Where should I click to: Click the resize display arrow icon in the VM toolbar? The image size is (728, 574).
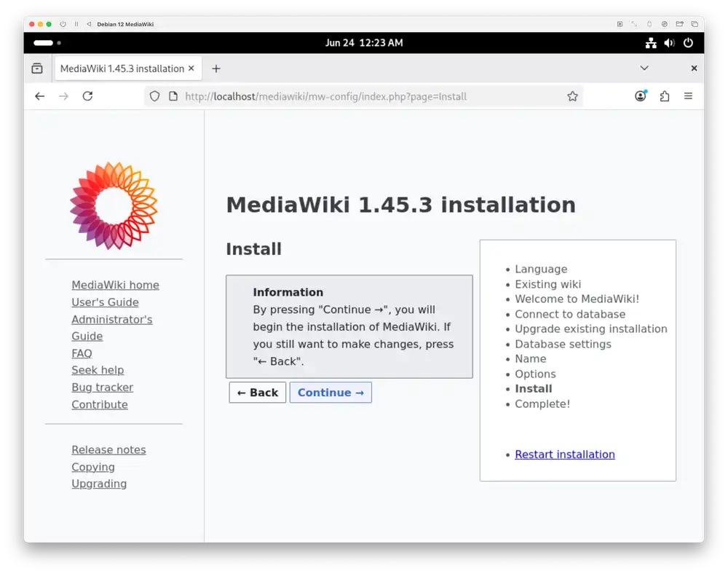click(x=634, y=24)
